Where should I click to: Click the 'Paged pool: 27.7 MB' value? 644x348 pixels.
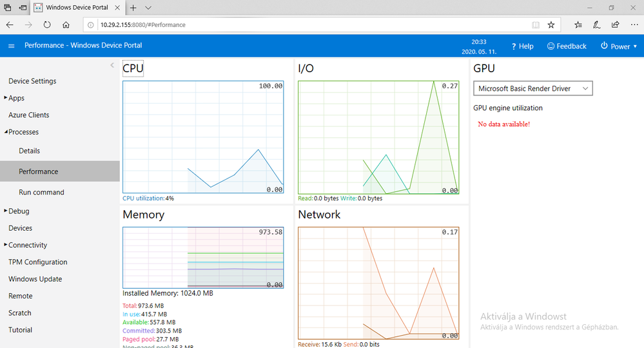click(x=150, y=340)
